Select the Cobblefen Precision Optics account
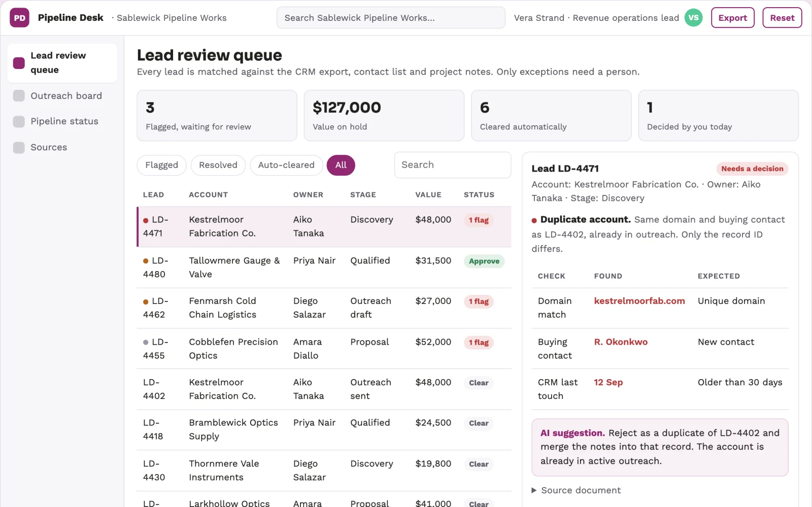The height and width of the screenshot is (507, 812). click(233, 349)
